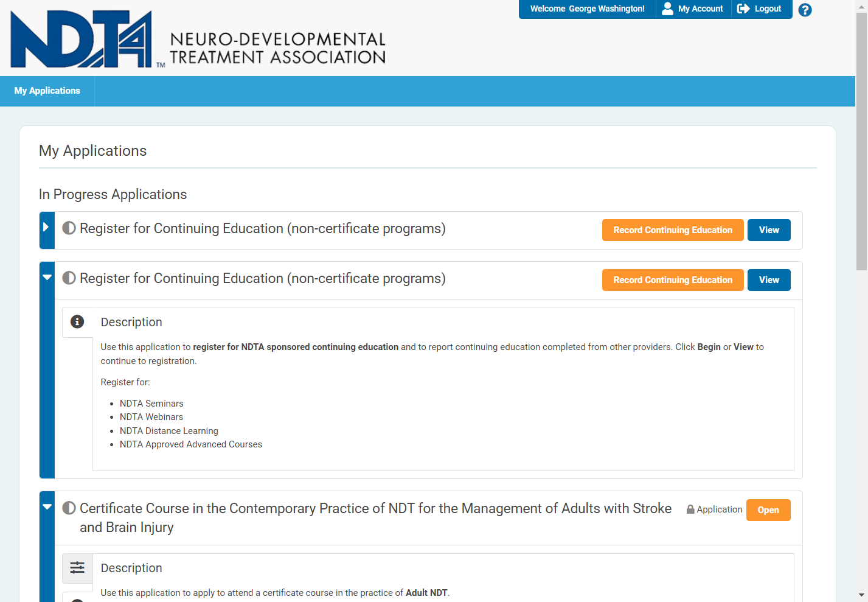Click the Description heading under Register for Continuing Education
The height and width of the screenshot is (602, 868).
[131, 322]
